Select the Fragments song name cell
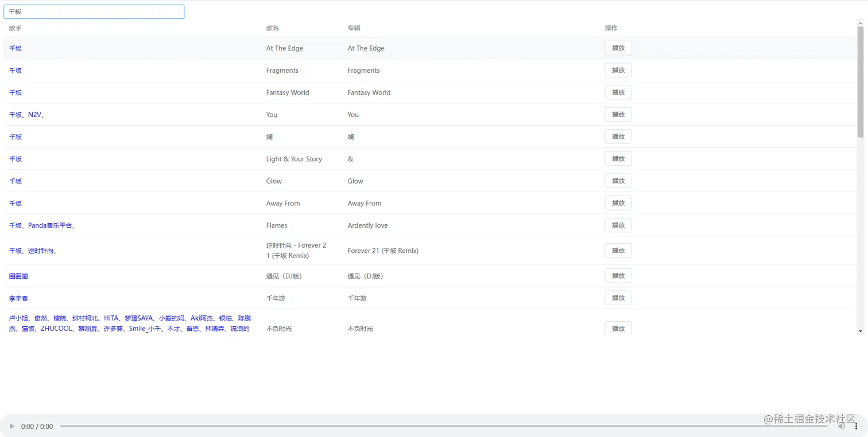868x437 pixels. click(282, 71)
